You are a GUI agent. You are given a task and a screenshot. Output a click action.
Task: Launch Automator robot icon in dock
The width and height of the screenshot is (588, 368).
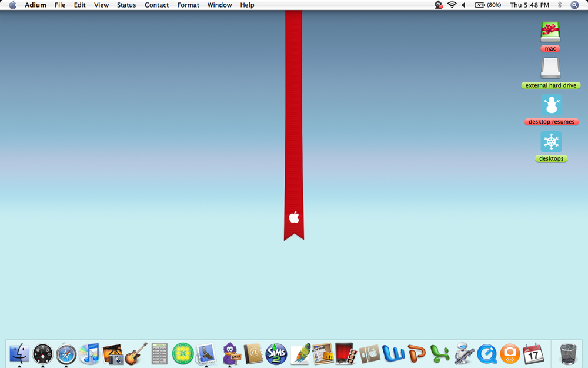coord(463,354)
